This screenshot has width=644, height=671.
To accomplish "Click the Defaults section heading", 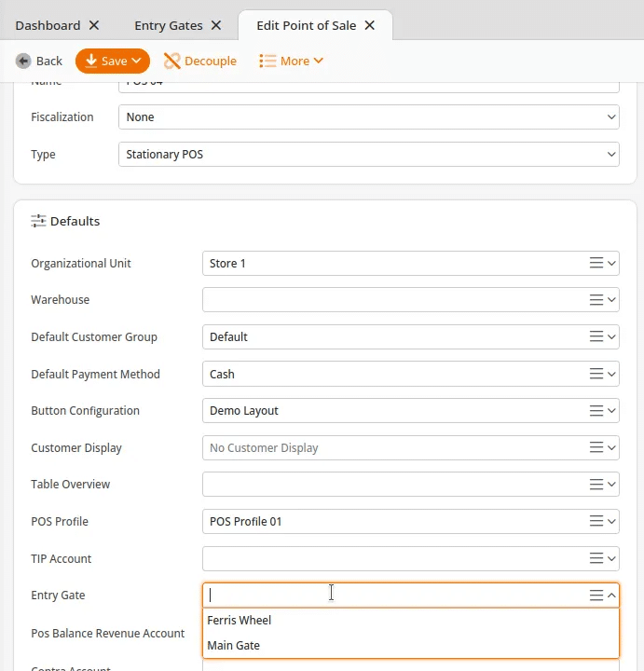I will [x=75, y=221].
